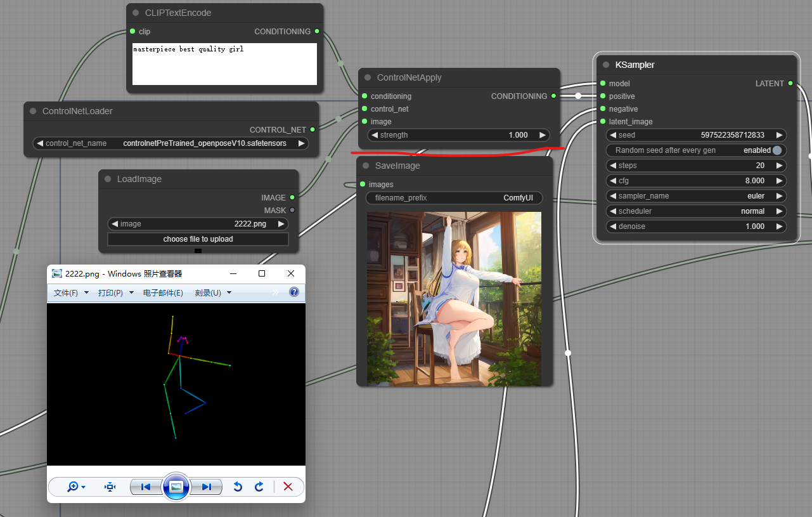Open the 文件(F) menu
Image resolution: width=812 pixels, height=517 pixels.
click(x=67, y=292)
